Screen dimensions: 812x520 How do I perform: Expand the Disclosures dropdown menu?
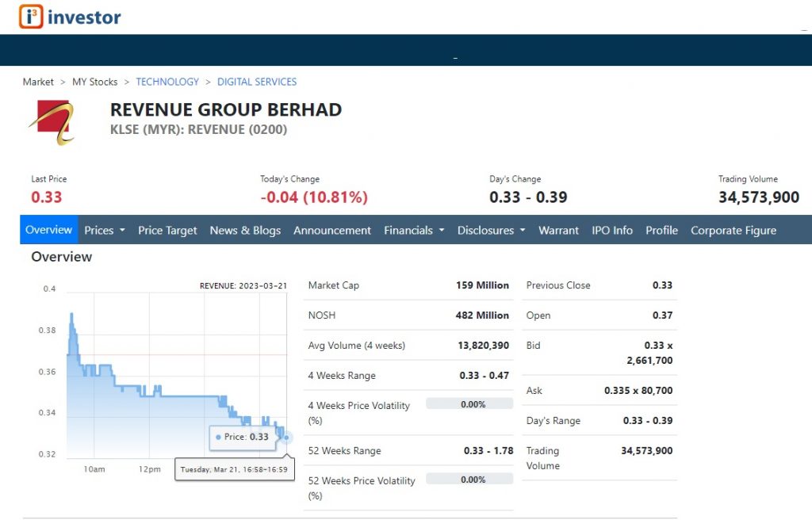tap(491, 230)
